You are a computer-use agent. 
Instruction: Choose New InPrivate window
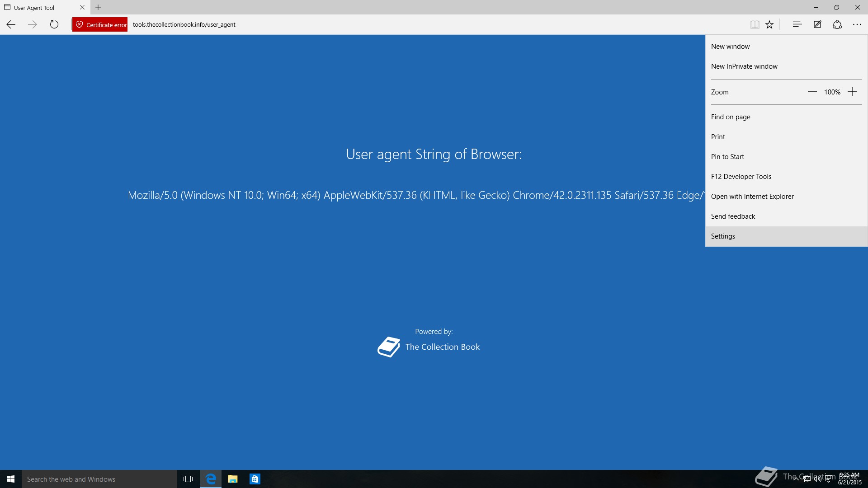[x=786, y=66]
